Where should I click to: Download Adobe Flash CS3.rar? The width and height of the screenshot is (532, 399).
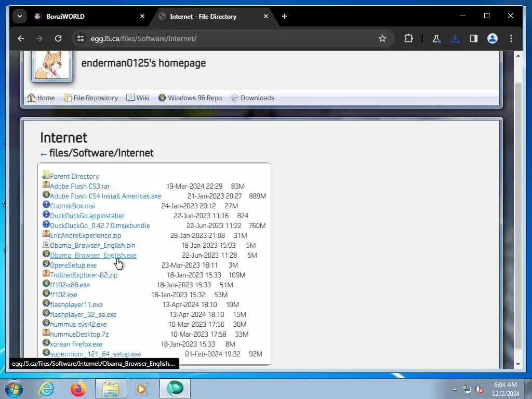click(79, 187)
